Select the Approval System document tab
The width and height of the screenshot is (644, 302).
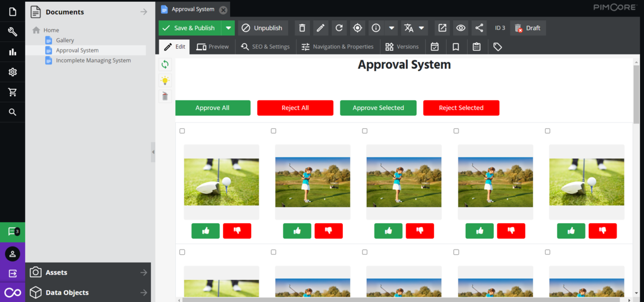(193, 9)
